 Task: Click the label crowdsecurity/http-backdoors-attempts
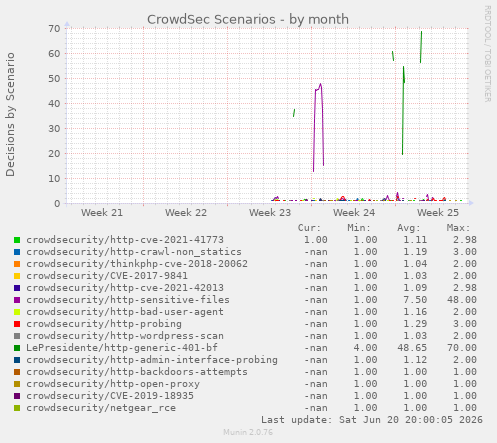coord(137,372)
